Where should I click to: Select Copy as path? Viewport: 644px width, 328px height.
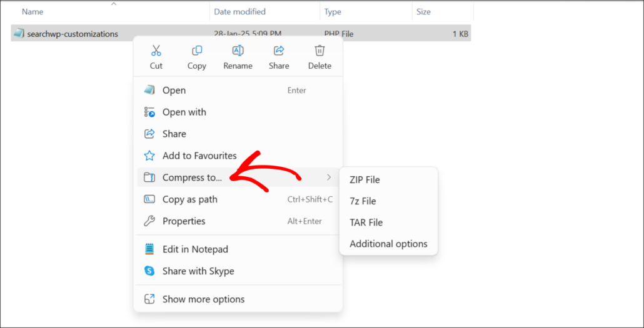[x=238, y=199]
